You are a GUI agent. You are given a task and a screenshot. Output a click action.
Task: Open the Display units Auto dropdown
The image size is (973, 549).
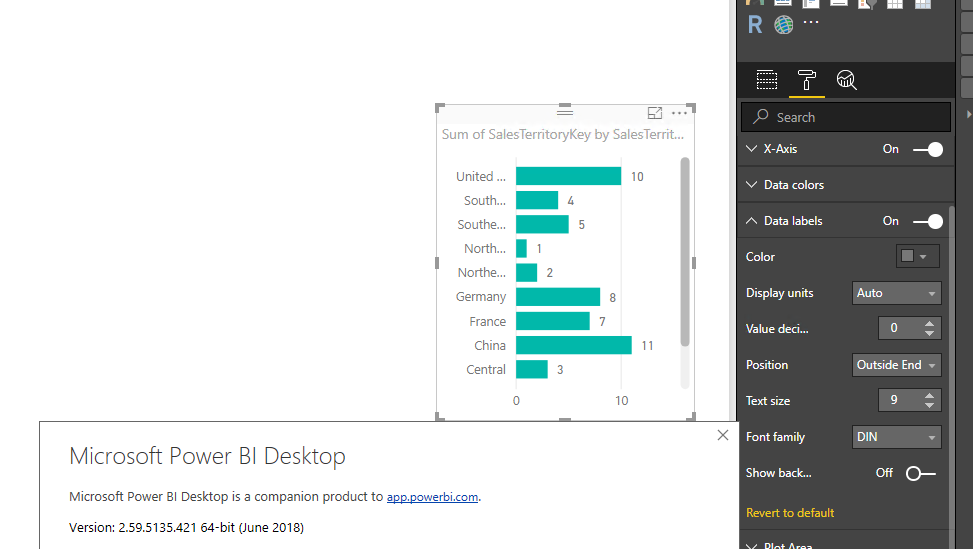[897, 293]
